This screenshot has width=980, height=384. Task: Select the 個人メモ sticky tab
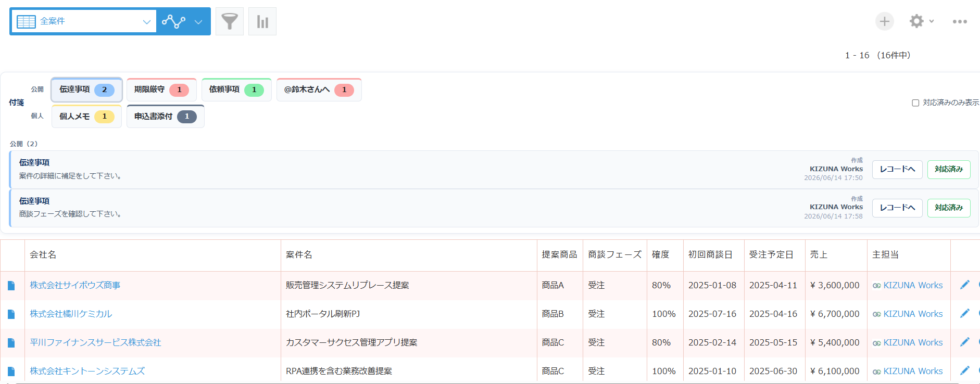[86, 117]
